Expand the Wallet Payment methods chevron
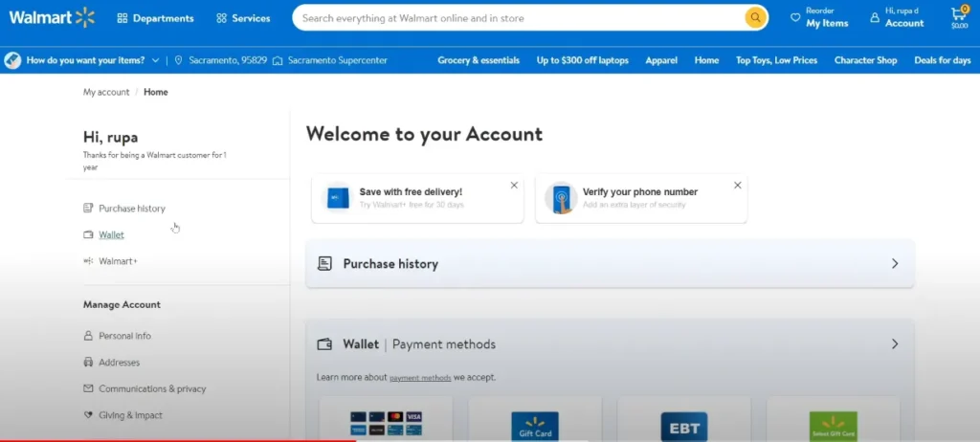Image resolution: width=980 pixels, height=442 pixels. point(895,344)
